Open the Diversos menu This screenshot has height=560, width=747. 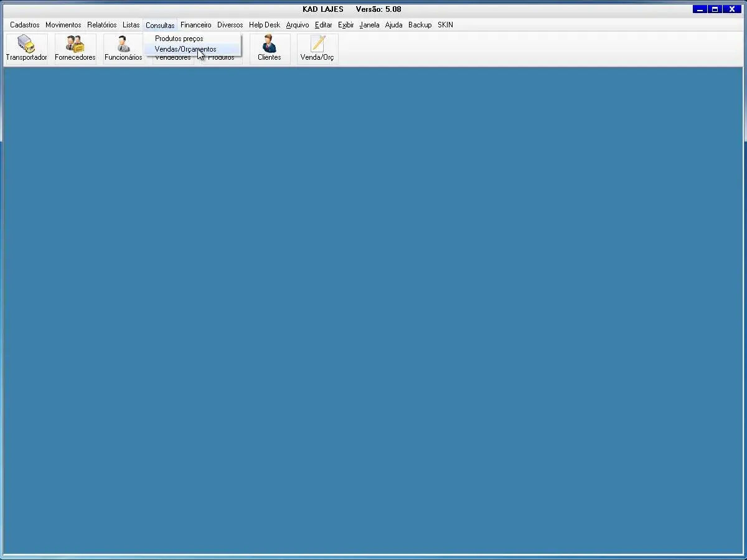point(230,25)
